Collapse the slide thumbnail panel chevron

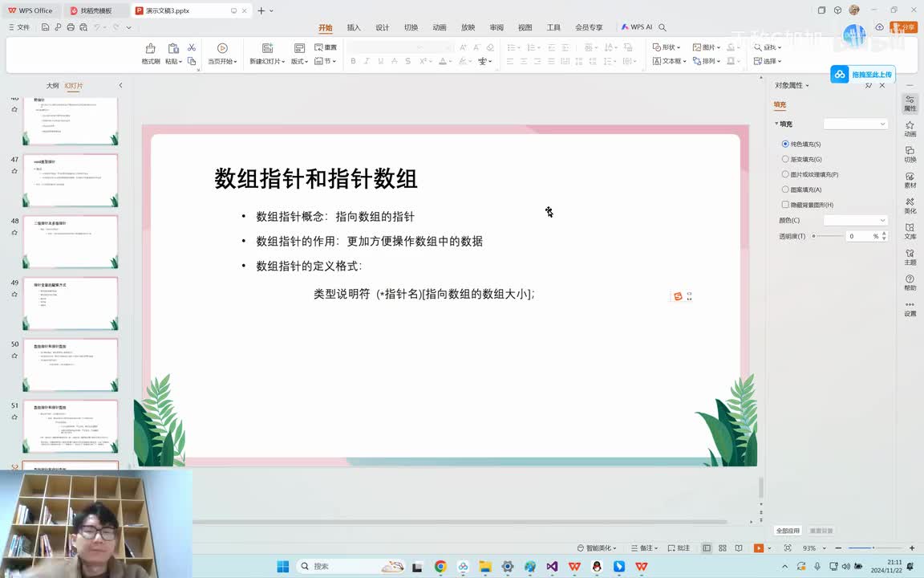tap(121, 86)
